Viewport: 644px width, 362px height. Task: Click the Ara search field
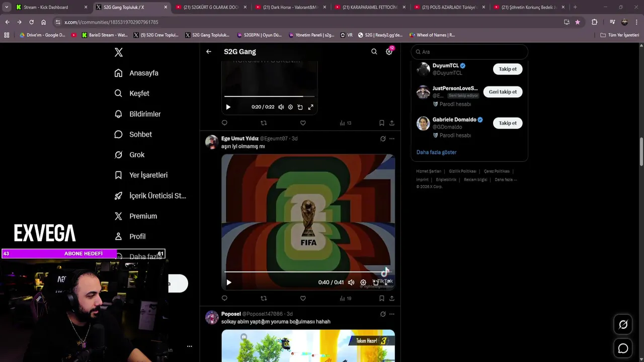click(x=469, y=52)
